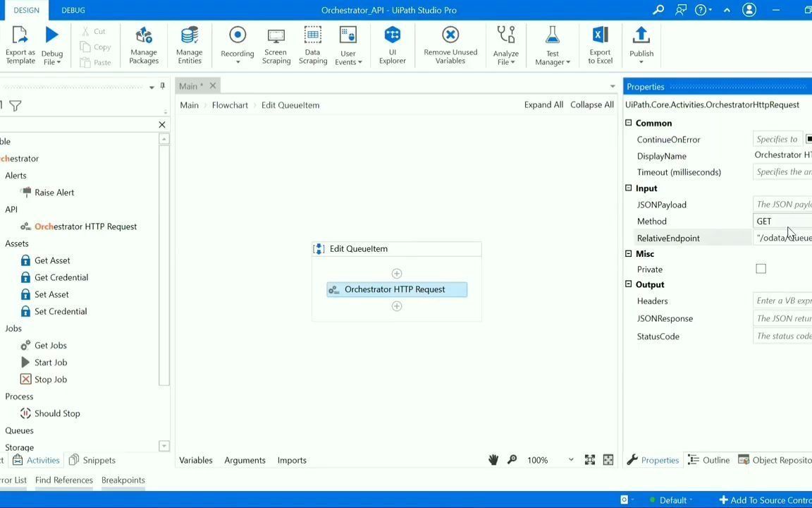
Task: Add activity below Orchestrator HTTP Request
Action: click(x=397, y=306)
